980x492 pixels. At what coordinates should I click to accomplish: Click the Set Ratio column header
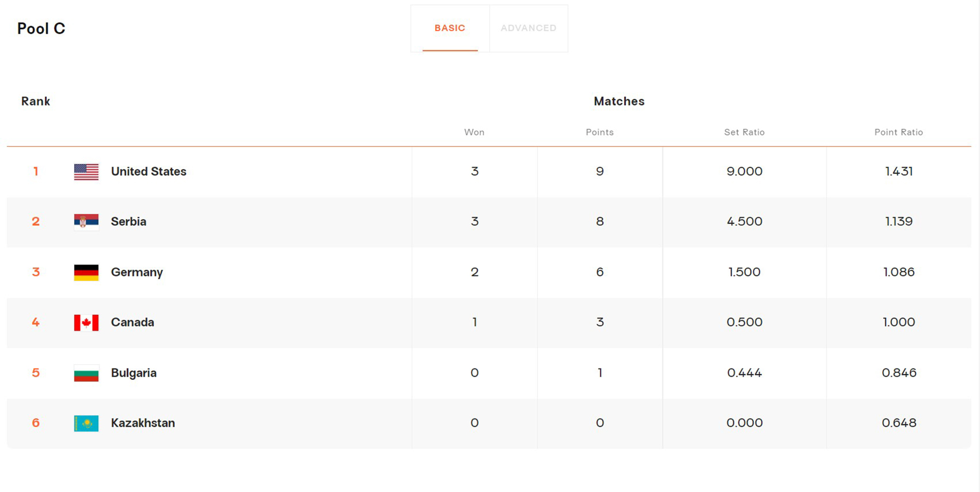click(744, 132)
